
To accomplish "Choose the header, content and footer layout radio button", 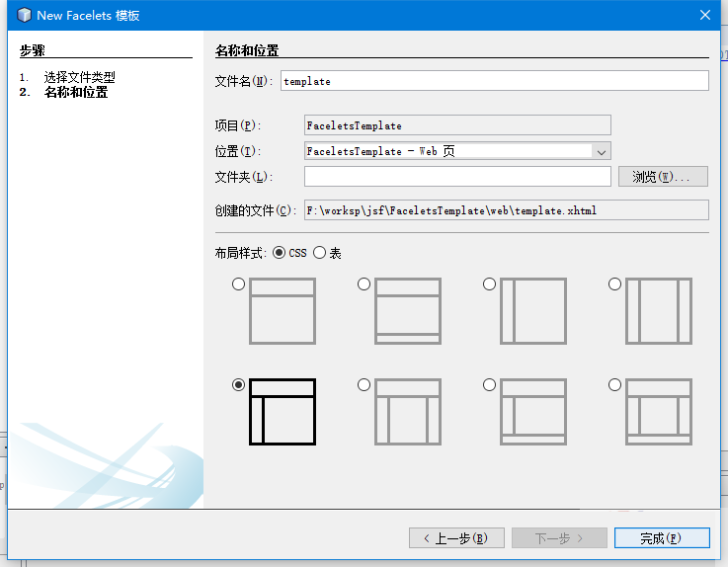I will click(364, 284).
